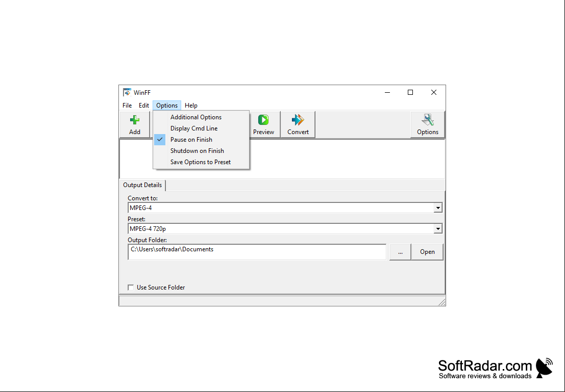Uncheck Pause on Finish menu item

tap(201, 140)
